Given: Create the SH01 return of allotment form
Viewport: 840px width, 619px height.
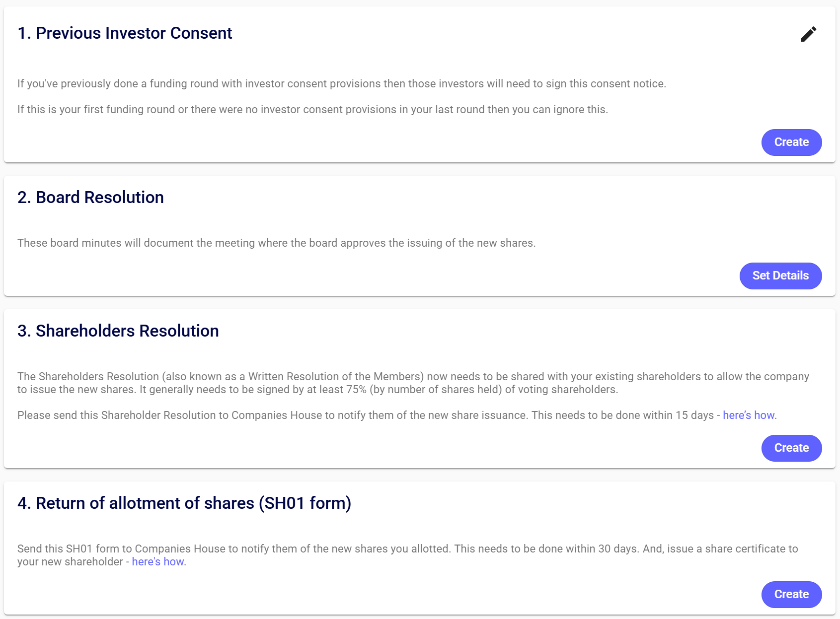Looking at the screenshot, I should click(791, 595).
